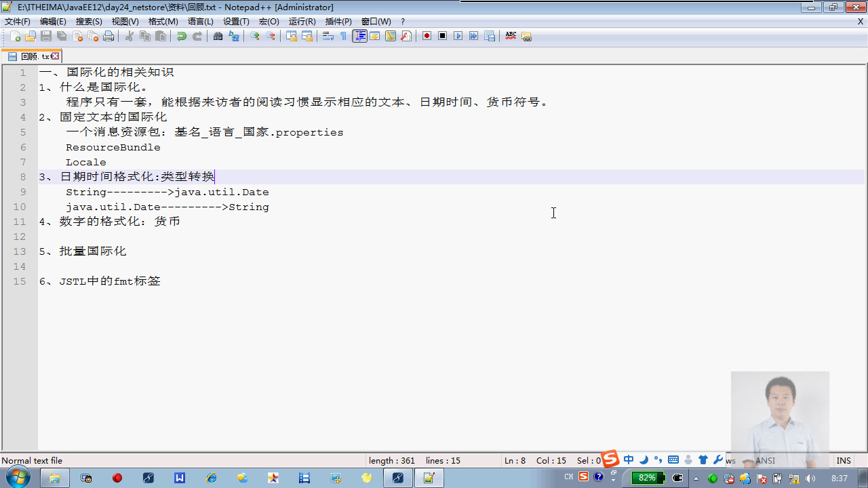
Task: Click the Paste toolbar icon
Action: [x=161, y=36]
